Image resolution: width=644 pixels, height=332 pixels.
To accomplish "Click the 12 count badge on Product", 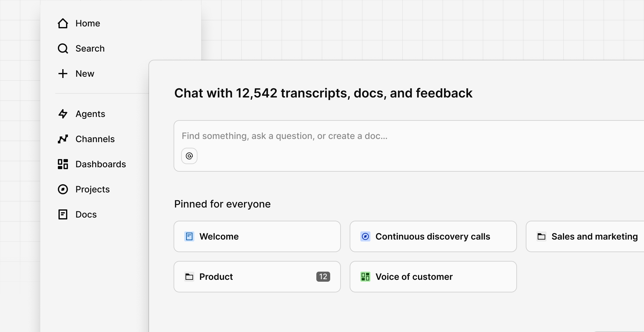I will pyautogui.click(x=323, y=277).
